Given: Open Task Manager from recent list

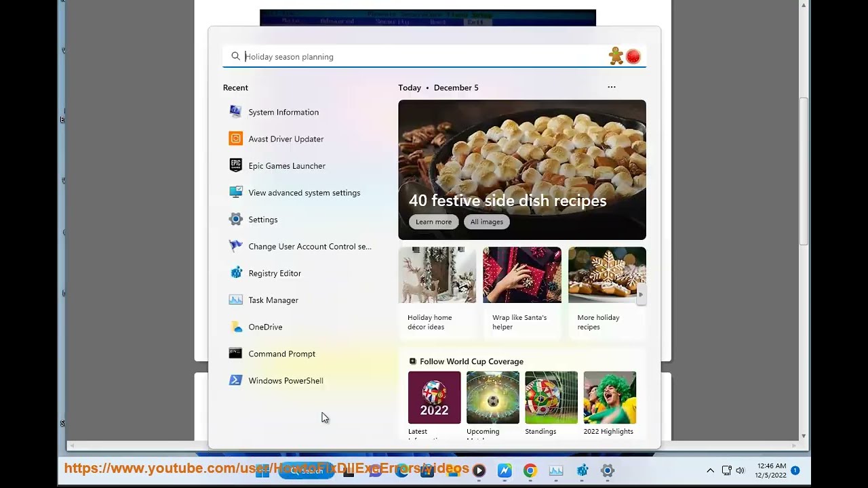Looking at the screenshot, I should (x=273, y=300).
